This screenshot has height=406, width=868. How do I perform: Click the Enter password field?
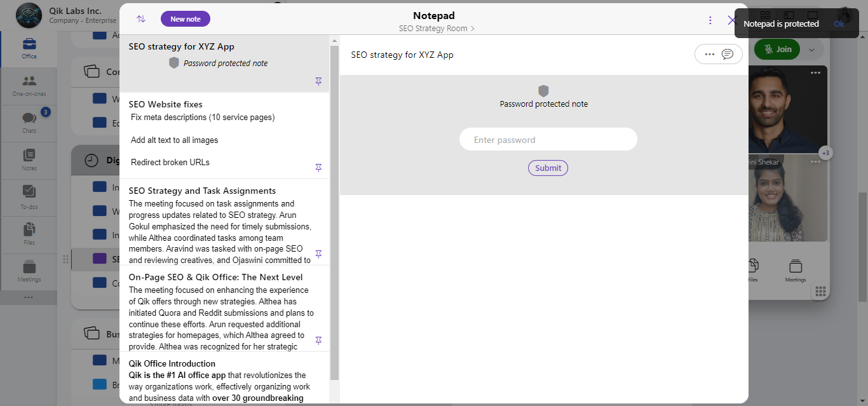(x=548, y=140)
